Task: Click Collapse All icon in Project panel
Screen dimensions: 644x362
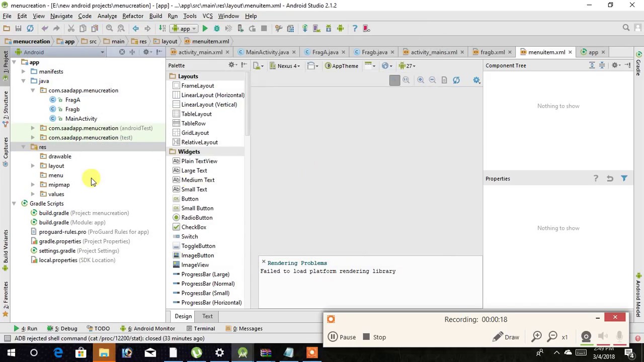Action: pyautogui.click(x=132, y=52)
